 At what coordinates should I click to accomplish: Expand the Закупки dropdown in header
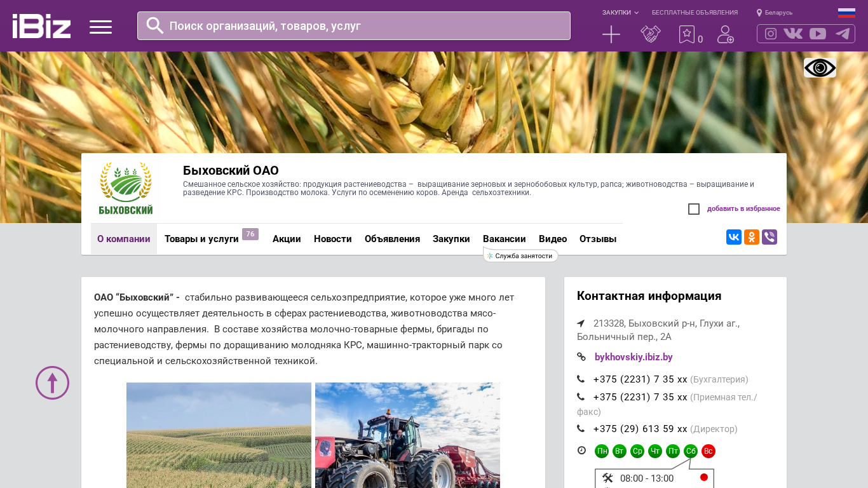(x=620, y=13)
